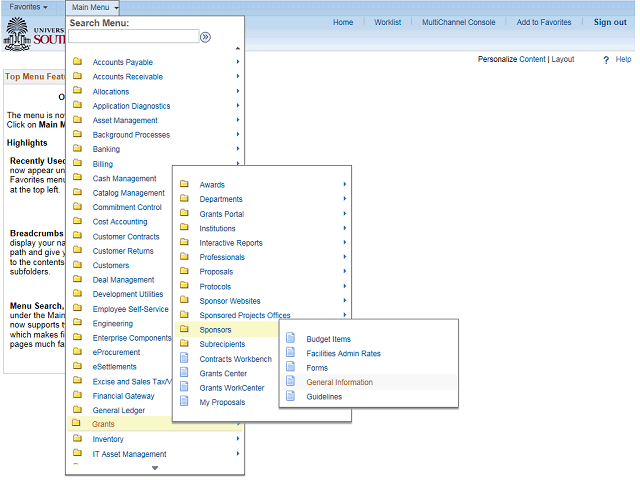This screenshot has width=640, height=480.
Task: Expand the Institutions submenu arrow
Action: pyautogui.click(x=345, y=228)
